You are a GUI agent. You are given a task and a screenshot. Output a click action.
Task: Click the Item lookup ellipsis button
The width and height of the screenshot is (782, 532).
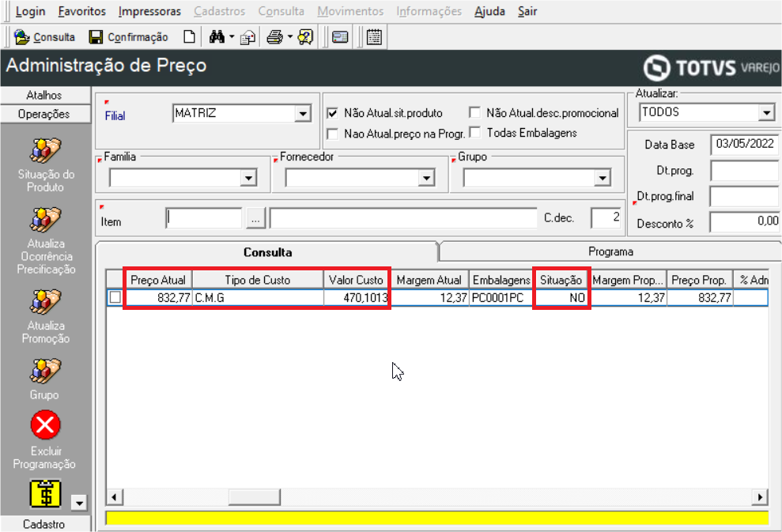[255, 219]
